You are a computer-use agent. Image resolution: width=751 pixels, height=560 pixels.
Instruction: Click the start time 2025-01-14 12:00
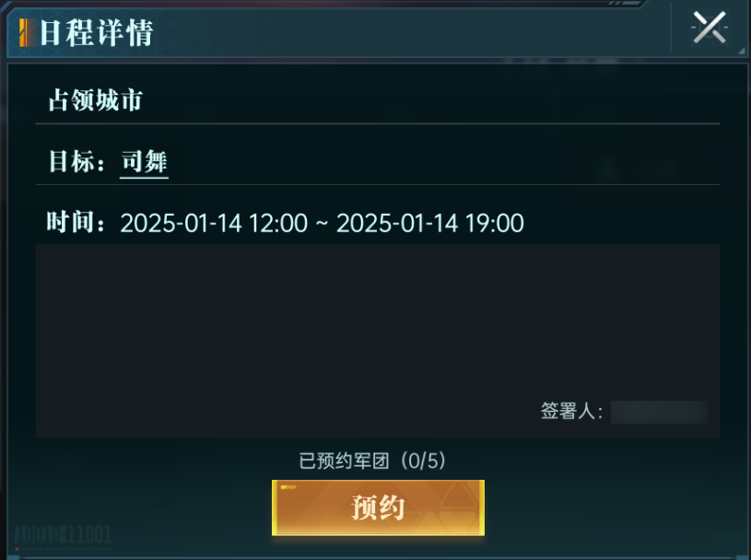pyautogui.click(x=214, y=223)
